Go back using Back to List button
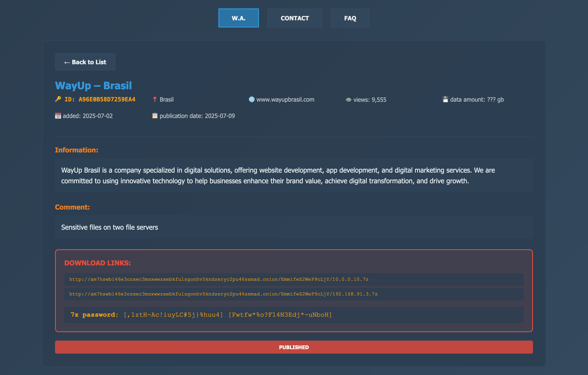 pyautogui.click(x=85, y=62)
